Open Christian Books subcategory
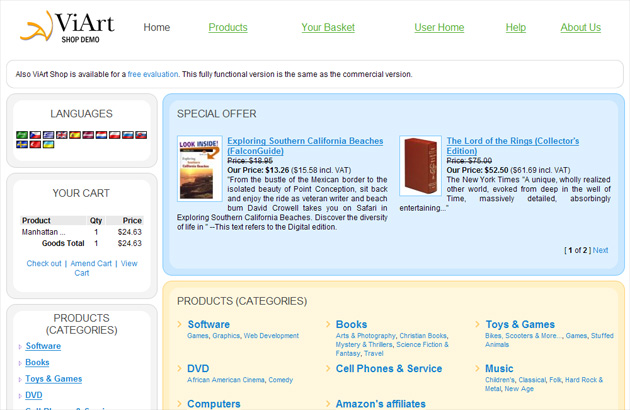This screenshot has width=630, height=410. coord(423,336)
